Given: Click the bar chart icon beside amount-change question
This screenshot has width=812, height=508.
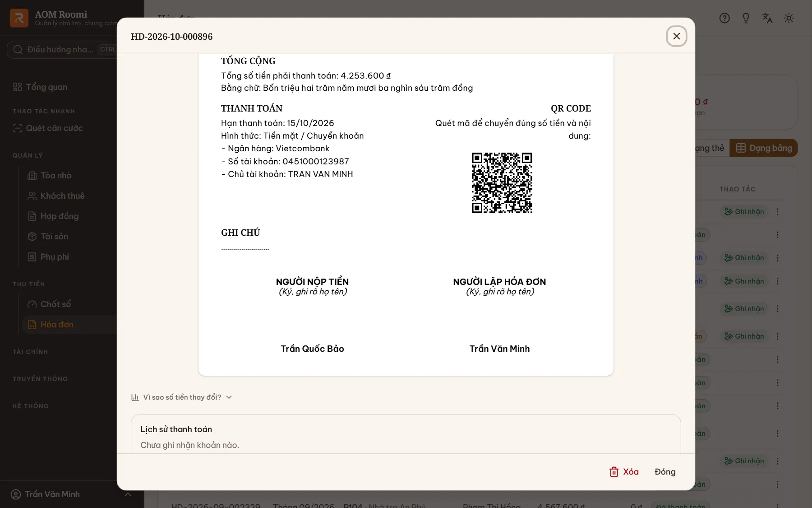Looking at the screenshot, I should pos(135,397).
